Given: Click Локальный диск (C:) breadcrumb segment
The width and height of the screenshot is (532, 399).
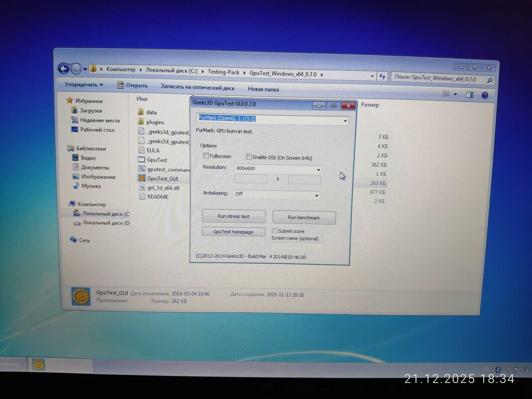Looking at the screenshot, I should (172, 71).
